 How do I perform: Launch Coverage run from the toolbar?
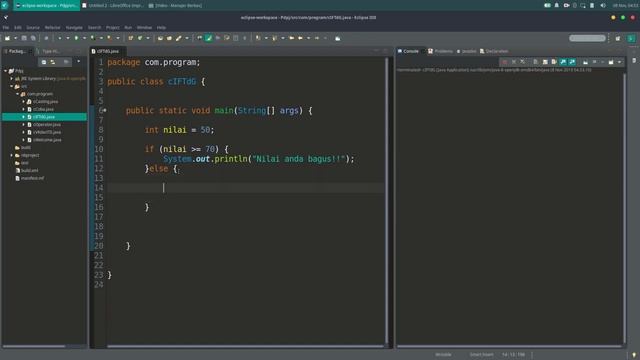[93, 38]
